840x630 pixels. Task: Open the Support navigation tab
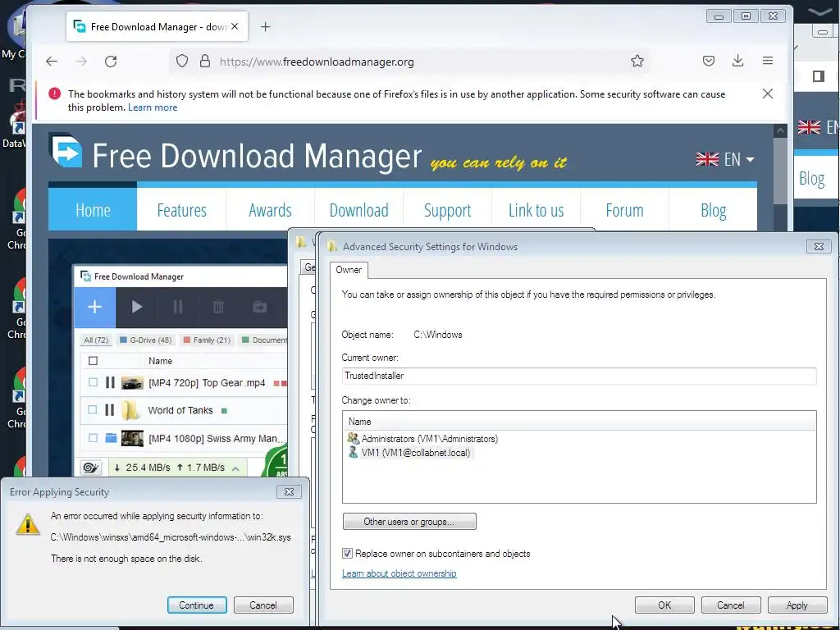447,210
